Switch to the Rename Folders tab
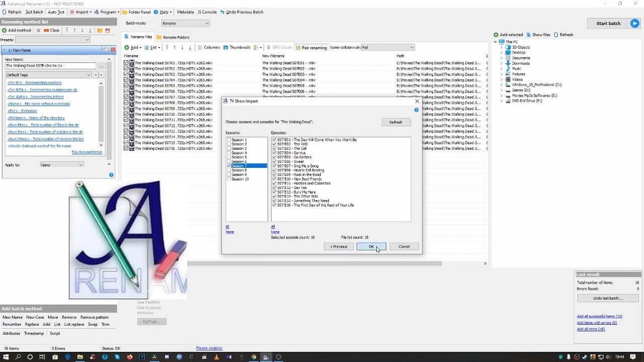 tap(173, 37)
